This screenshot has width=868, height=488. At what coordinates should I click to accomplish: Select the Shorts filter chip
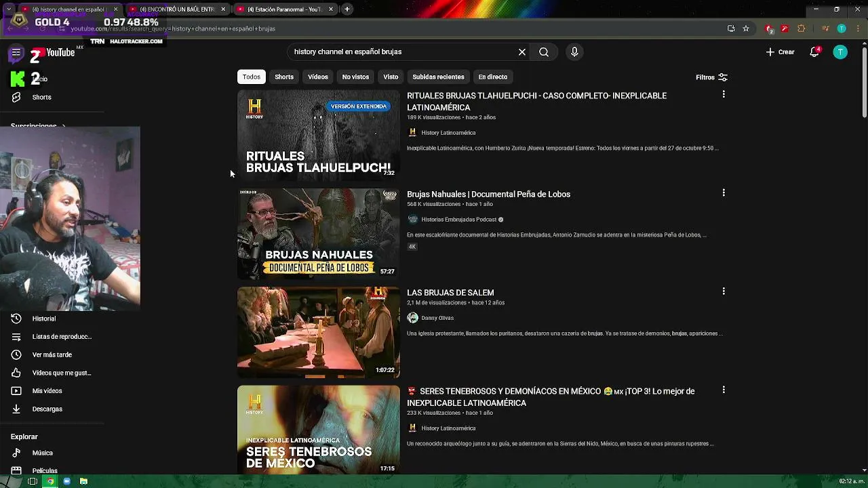coord(284,77)
